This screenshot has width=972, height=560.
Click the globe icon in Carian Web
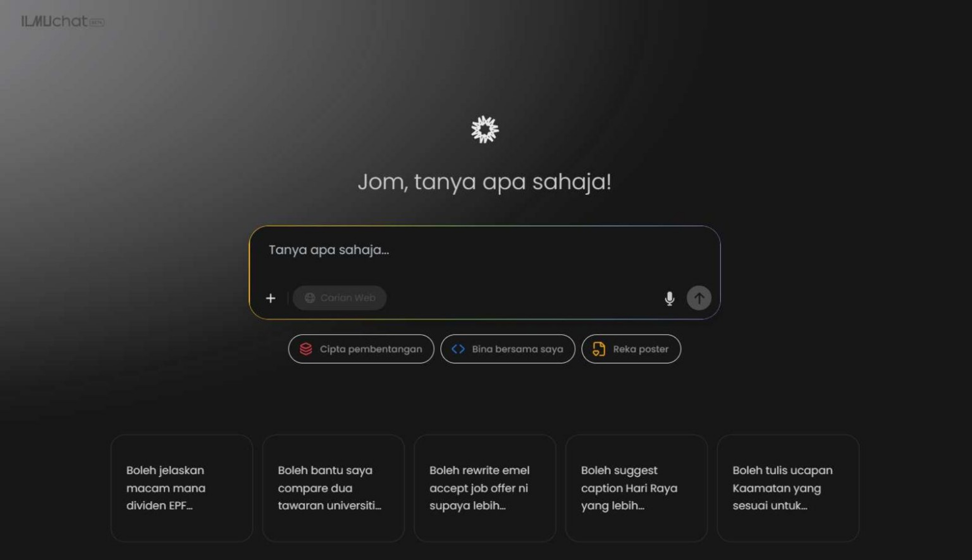[310, 298]
